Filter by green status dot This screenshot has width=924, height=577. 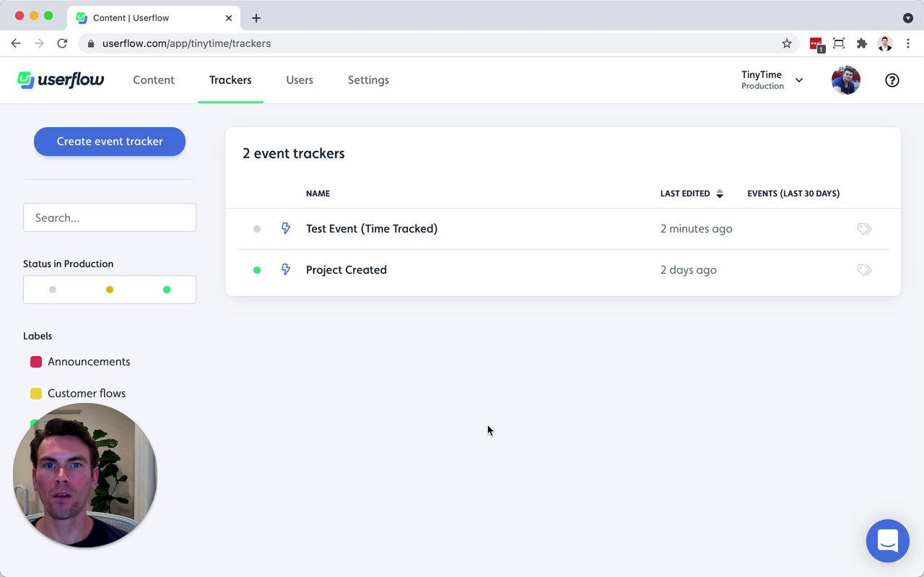pyautogui.click(x=167, y=290)
